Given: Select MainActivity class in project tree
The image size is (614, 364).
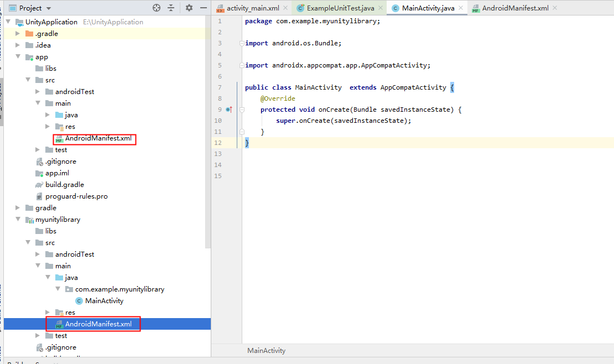Looking at the screenshot, I should [x=100, y=300].
